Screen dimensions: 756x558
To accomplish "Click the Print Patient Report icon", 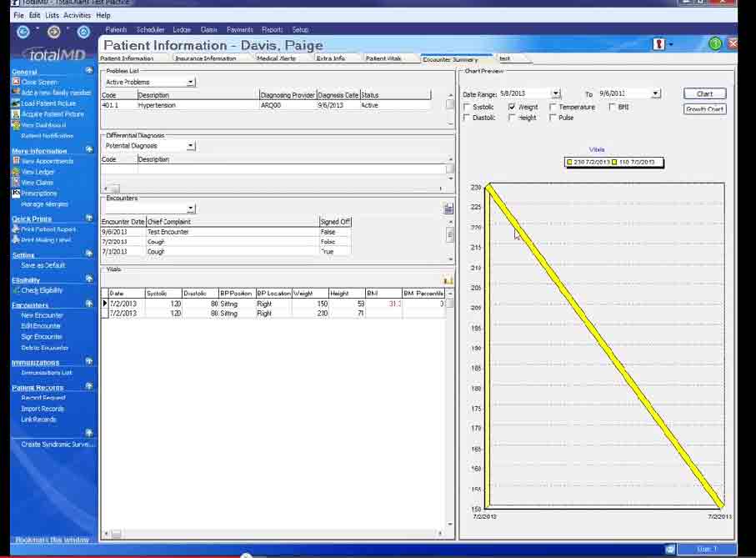I will 16,229.
